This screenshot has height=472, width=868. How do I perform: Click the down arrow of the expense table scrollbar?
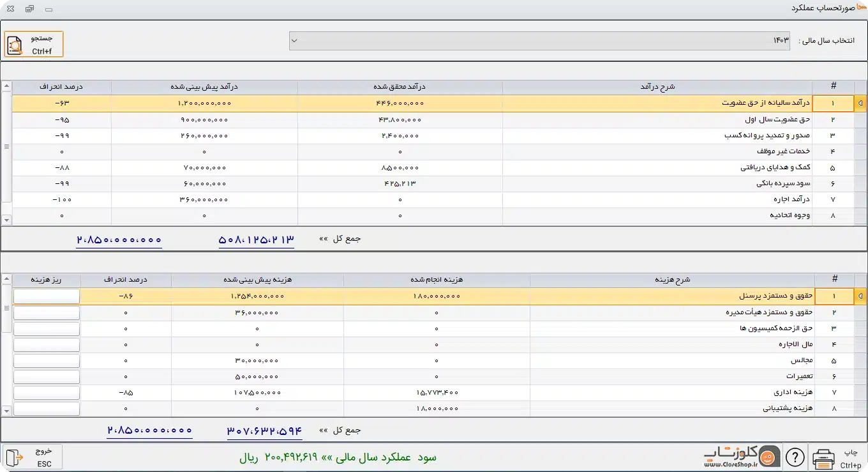tap(7, 411)
